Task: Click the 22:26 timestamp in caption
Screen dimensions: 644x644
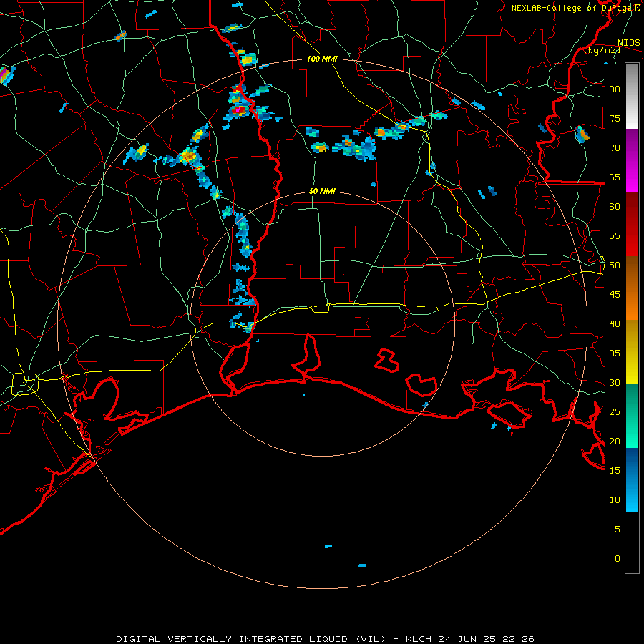Action: [519, 639]
